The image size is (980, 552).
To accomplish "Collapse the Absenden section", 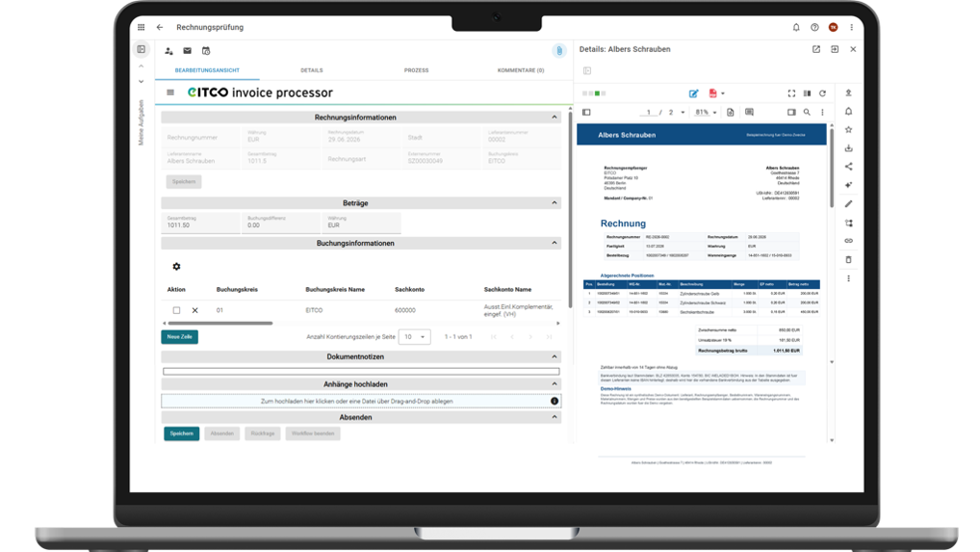I will [x=554, y=417].
